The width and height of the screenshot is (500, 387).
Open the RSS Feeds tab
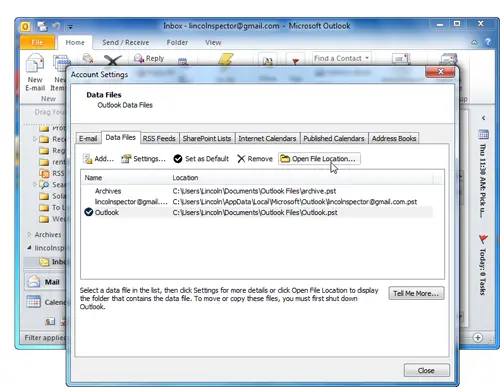tap(159, 139)
